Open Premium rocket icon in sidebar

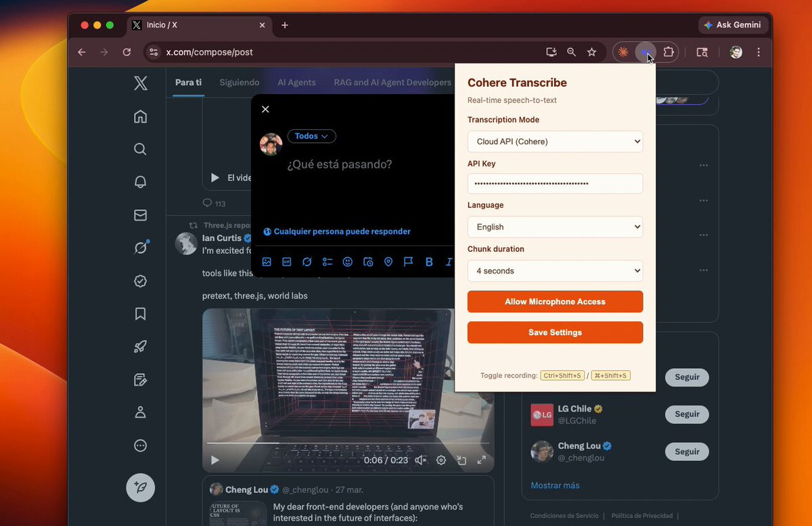point(140,347)
